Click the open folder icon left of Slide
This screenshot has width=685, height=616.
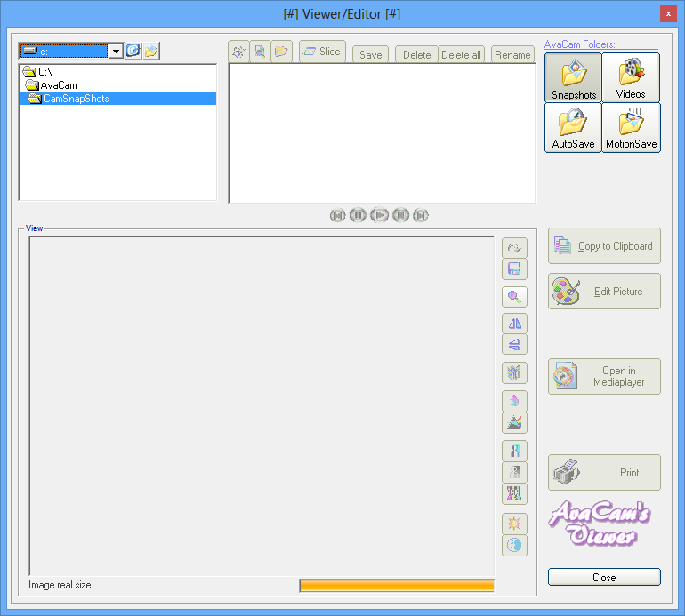[x=281, y=52]
